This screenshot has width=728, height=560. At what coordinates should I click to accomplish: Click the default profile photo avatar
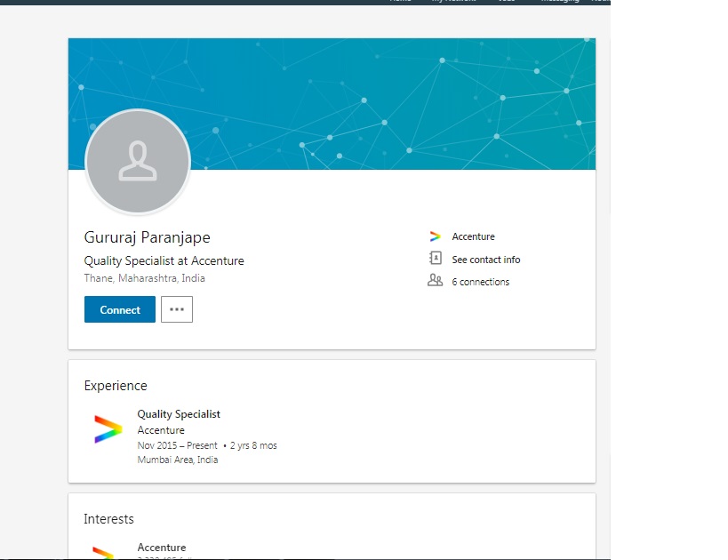pos(138,162)
